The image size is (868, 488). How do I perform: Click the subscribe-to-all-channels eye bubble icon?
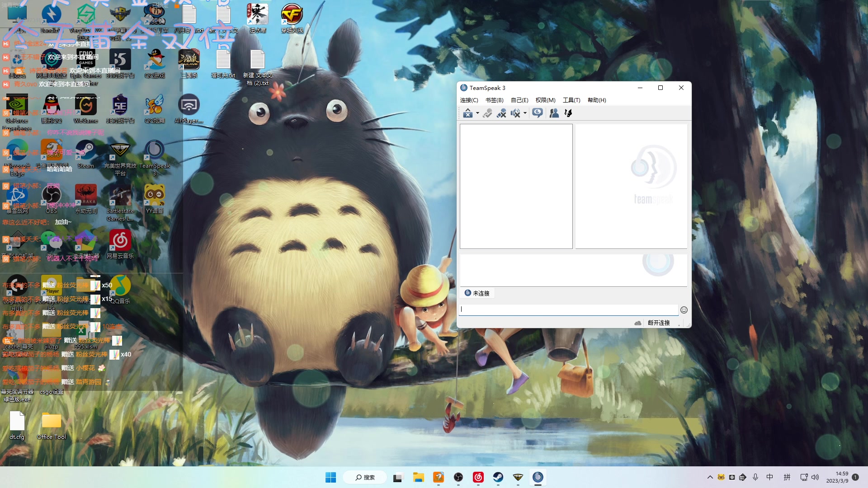click(x=538, y=113)
